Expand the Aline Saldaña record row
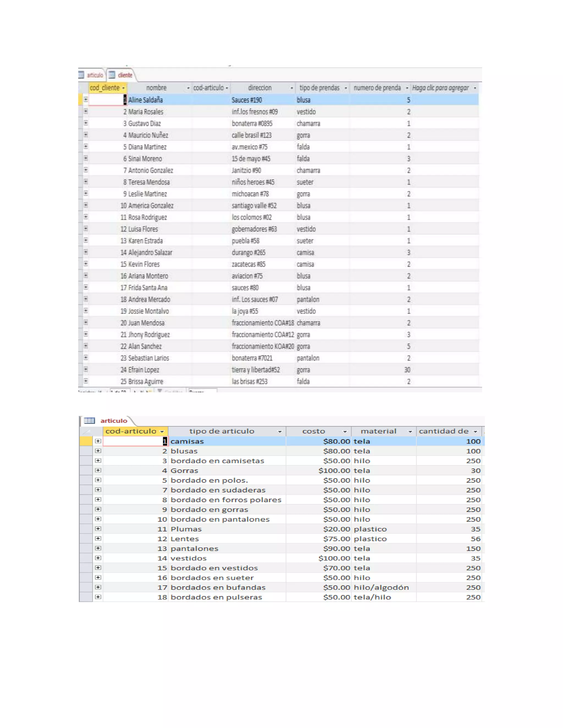 pyautogui.click(x=86, y=99)
